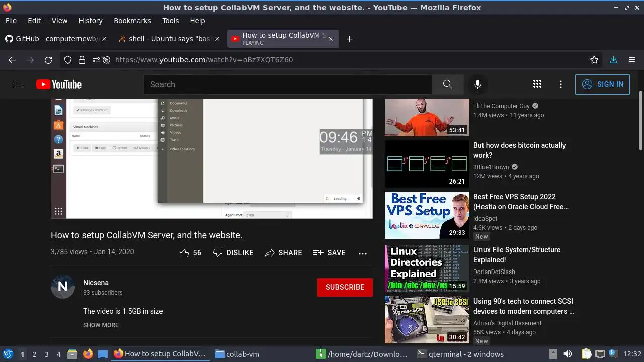Open Using 90's tech to connect SCSI title
Viewport: 644px width, 362px height.
(523, 306)
